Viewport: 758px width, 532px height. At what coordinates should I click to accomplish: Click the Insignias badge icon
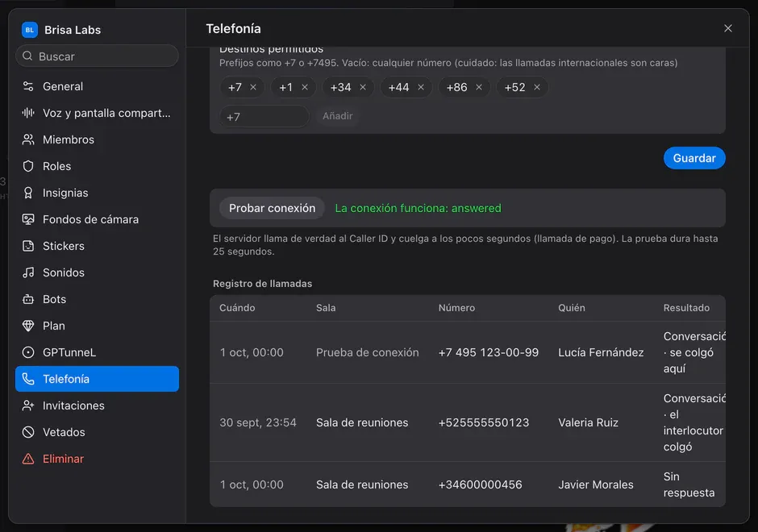pyautogui.click(x=28, y=193)
